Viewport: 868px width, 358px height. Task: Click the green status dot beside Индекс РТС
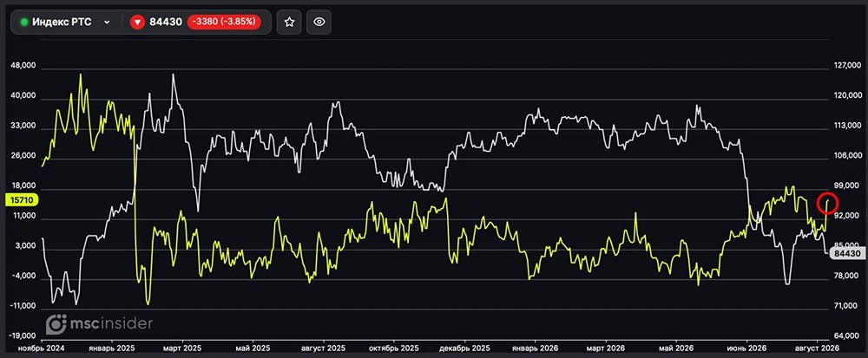click(23, 22)
